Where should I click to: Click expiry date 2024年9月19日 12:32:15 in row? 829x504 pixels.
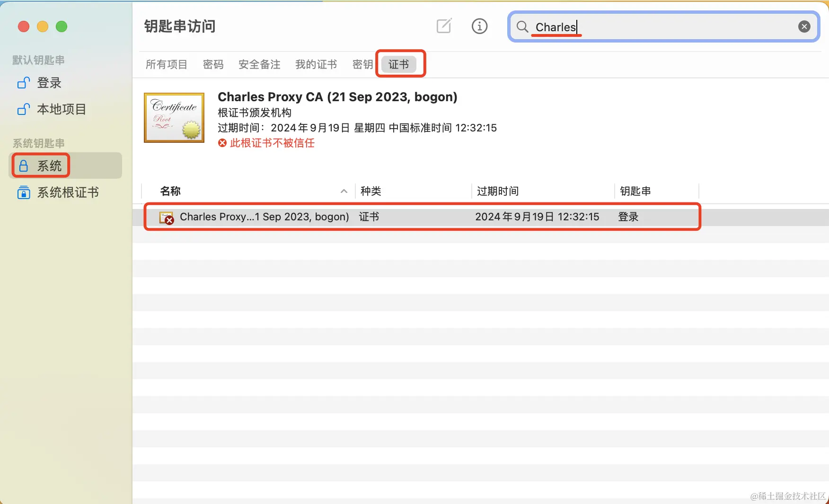point(537,217)
